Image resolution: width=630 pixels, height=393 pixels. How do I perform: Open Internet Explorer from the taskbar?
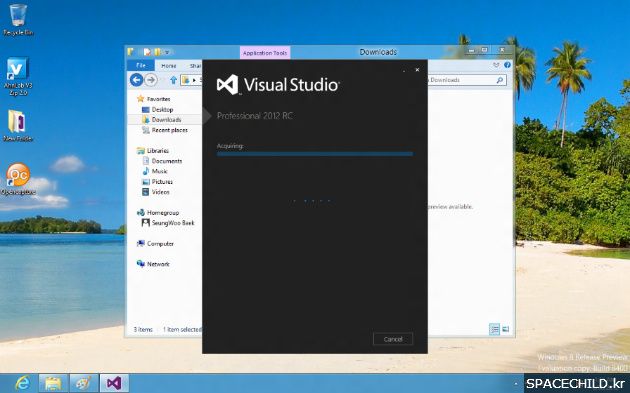click(22, 383)
